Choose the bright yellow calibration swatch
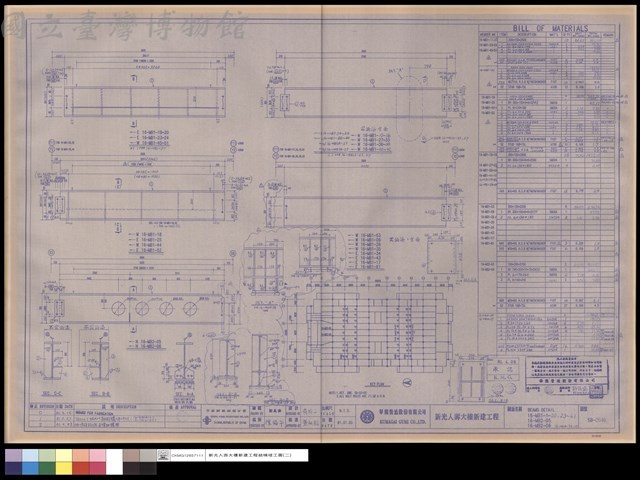This screenshot has height=480, width=640. [64, 468]
